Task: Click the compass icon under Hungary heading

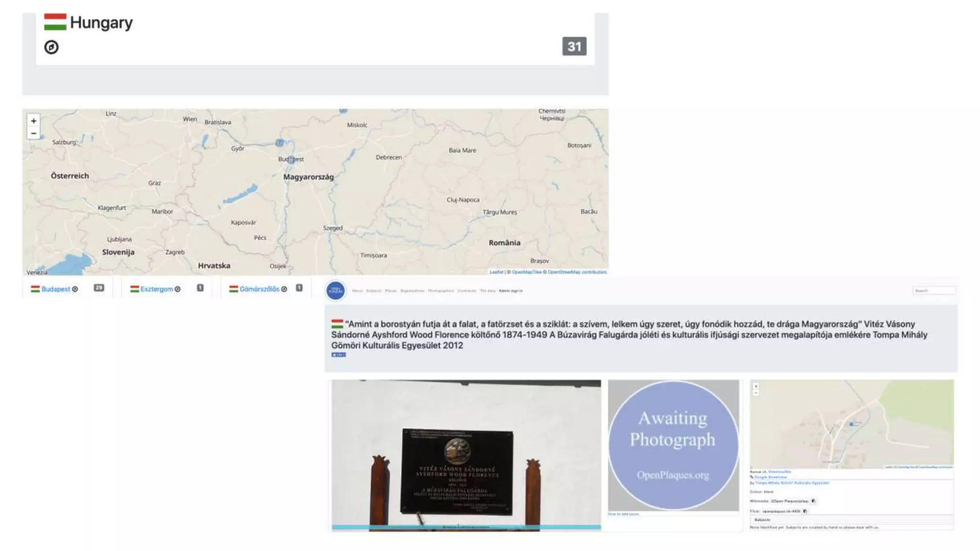Action: (51, 47)
